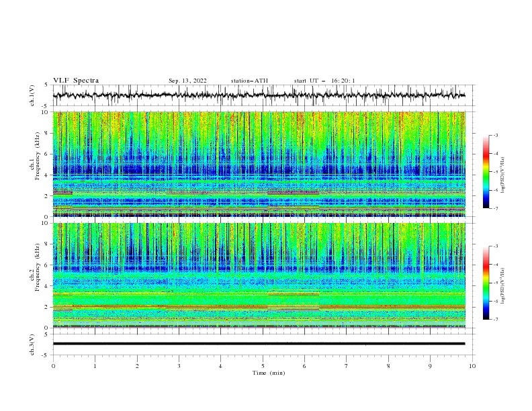This screenshot has height=411, width=532.
Task: Click the upper PSD color bar
Action: pos(486,171)
